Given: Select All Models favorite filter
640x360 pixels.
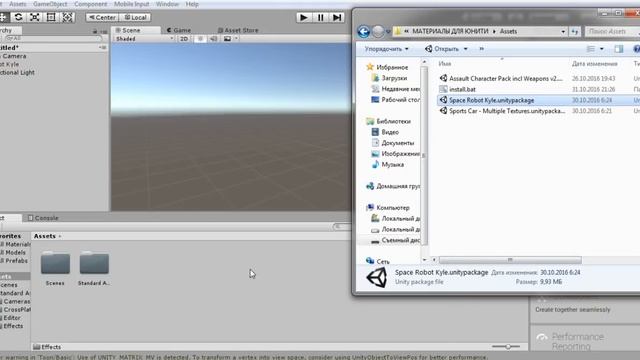Looking at the screenshot, I should pos(14,253).
